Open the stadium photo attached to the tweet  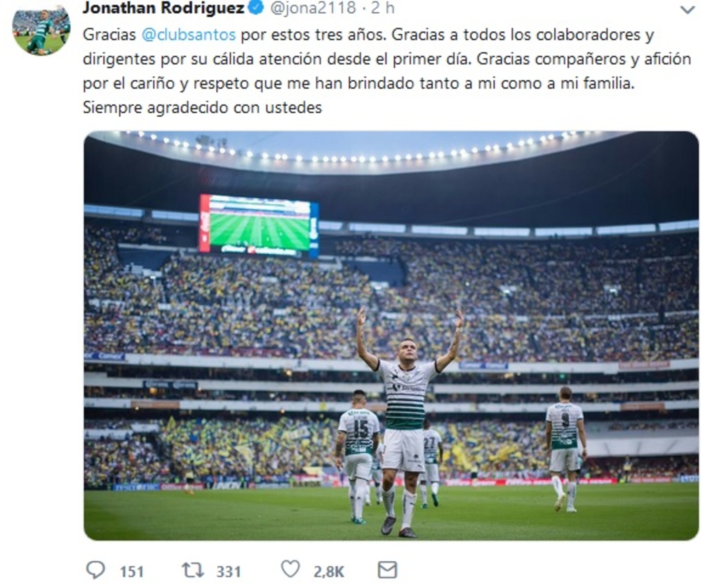(x=391, y=336)
